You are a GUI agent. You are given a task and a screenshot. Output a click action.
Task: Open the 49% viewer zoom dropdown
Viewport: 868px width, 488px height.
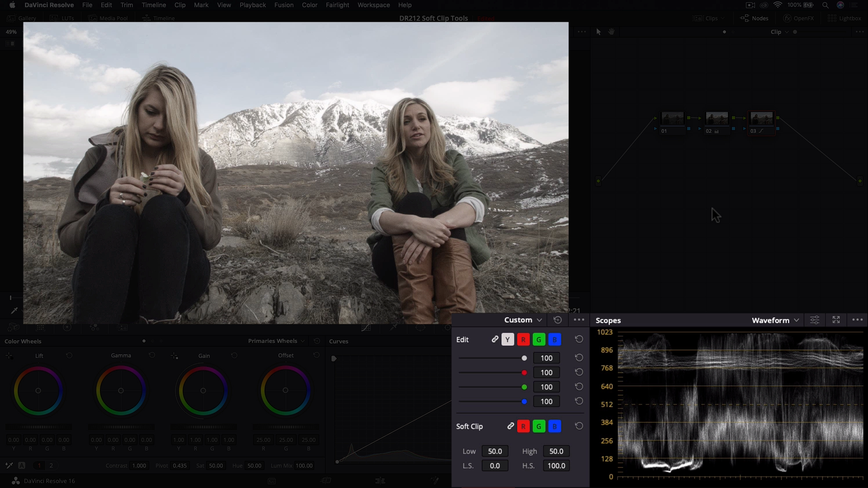coord(11,32)
